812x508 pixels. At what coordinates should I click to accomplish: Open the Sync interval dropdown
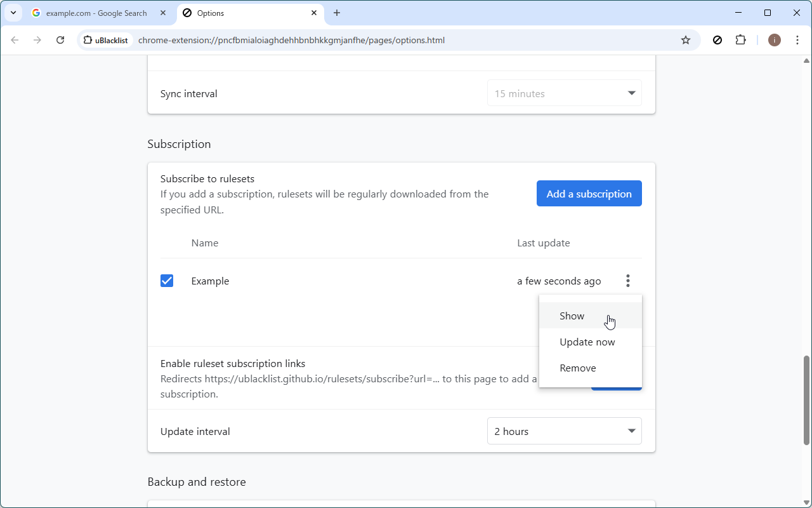pos(564,93)
